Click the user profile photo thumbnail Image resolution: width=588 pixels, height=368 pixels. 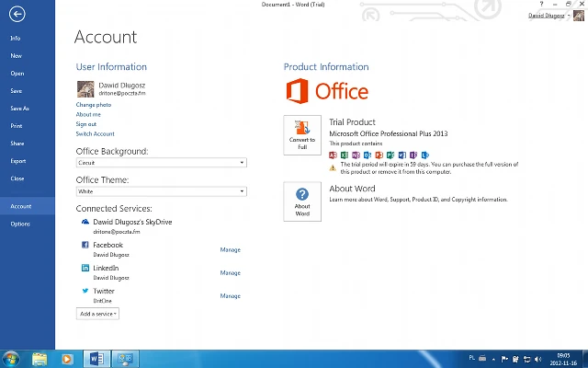tap(85, 88)
